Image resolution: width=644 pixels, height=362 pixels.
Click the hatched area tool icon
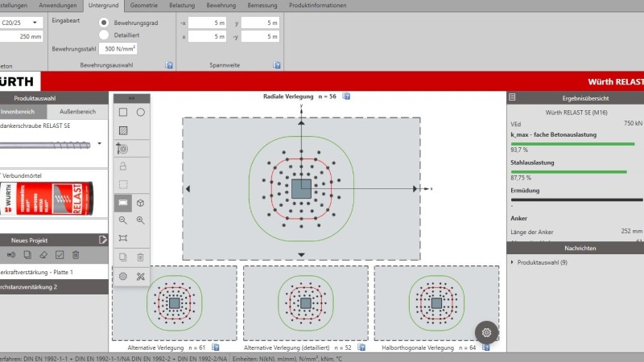click(x=123, y=130)
